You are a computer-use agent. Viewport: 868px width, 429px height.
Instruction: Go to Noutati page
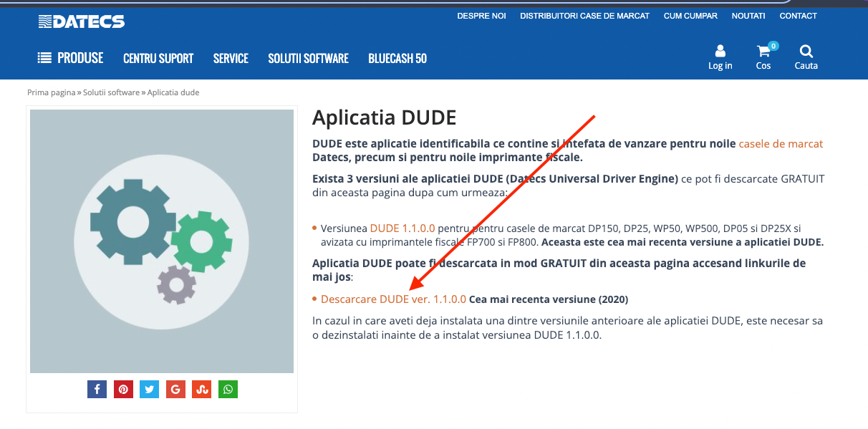click(x=748, y=16)
